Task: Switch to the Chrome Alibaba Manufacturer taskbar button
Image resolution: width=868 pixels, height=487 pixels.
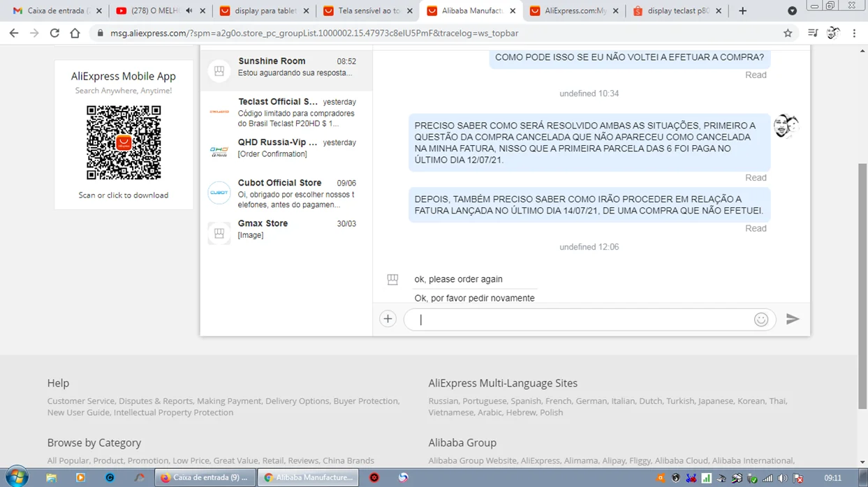Action: [308, 478]
